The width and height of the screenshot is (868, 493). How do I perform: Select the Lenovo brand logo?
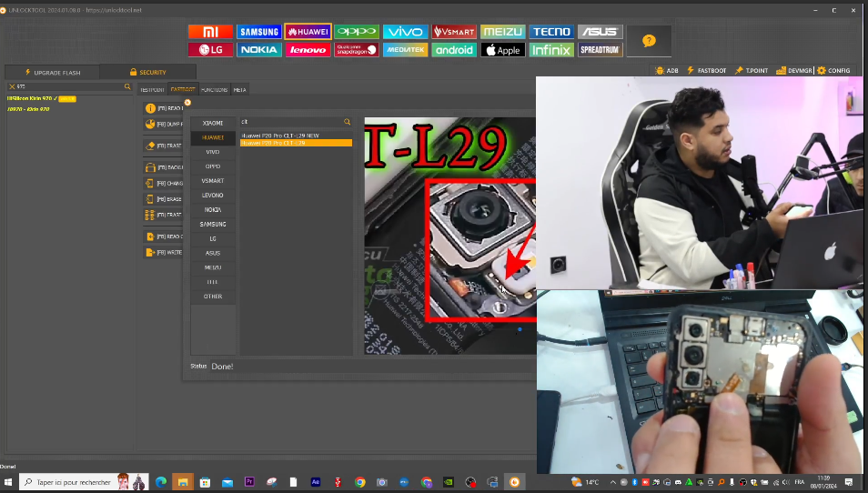(308, 50)
